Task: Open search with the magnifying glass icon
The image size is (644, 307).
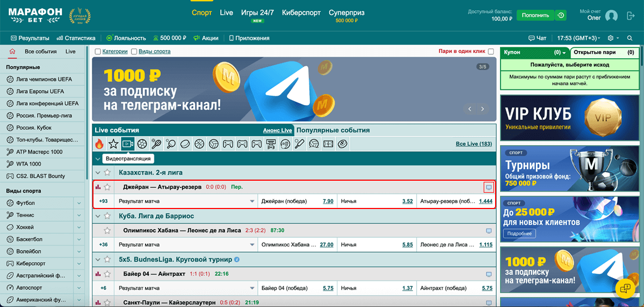Action: point(630,38)
